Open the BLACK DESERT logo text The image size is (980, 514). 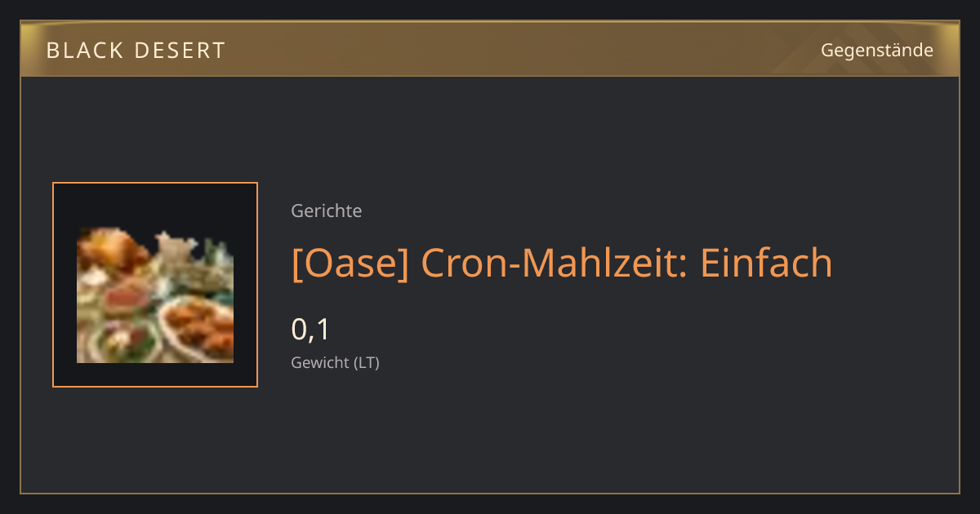click(x=136, y=51)
